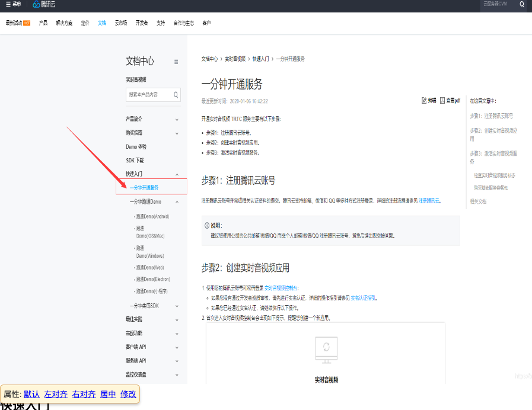Open the hamburger menu icon
Image resolution: width=532 pixels, height=410 pixels.
click(x=8, y=4)
